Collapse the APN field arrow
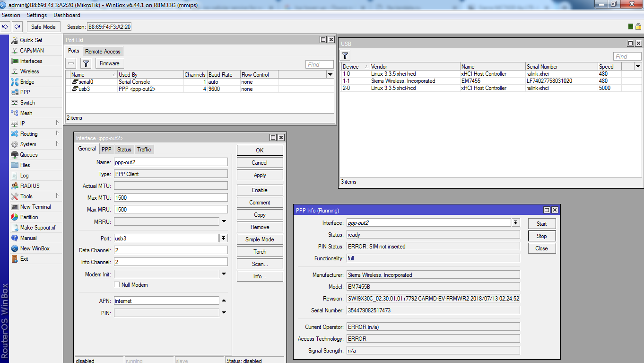 click(x=224, y=301)
